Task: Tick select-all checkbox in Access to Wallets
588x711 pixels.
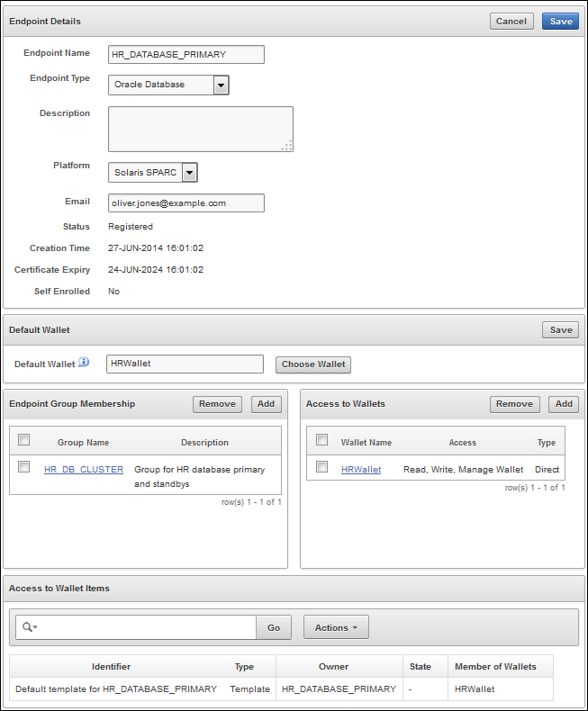Action: tap(321, 439)
